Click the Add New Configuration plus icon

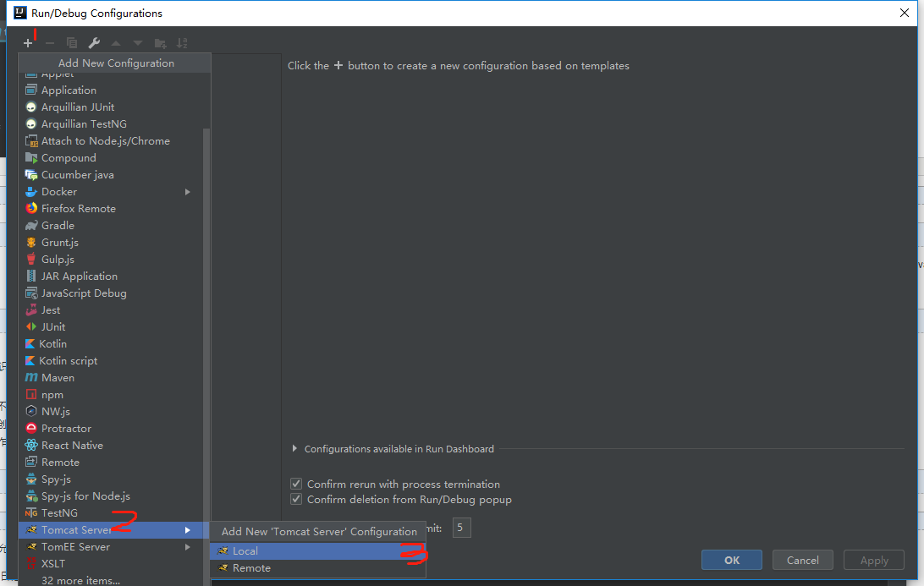pyautogui.click(x=28, y=43)
